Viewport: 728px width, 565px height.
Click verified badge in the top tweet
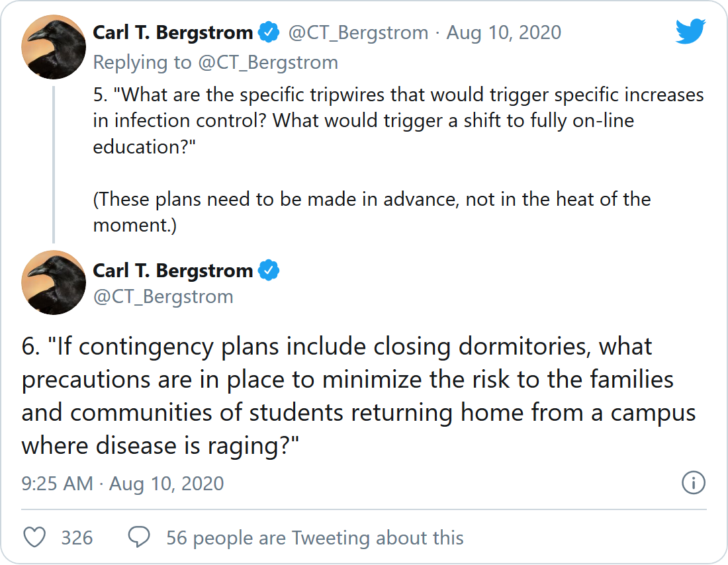coord(269,32)
